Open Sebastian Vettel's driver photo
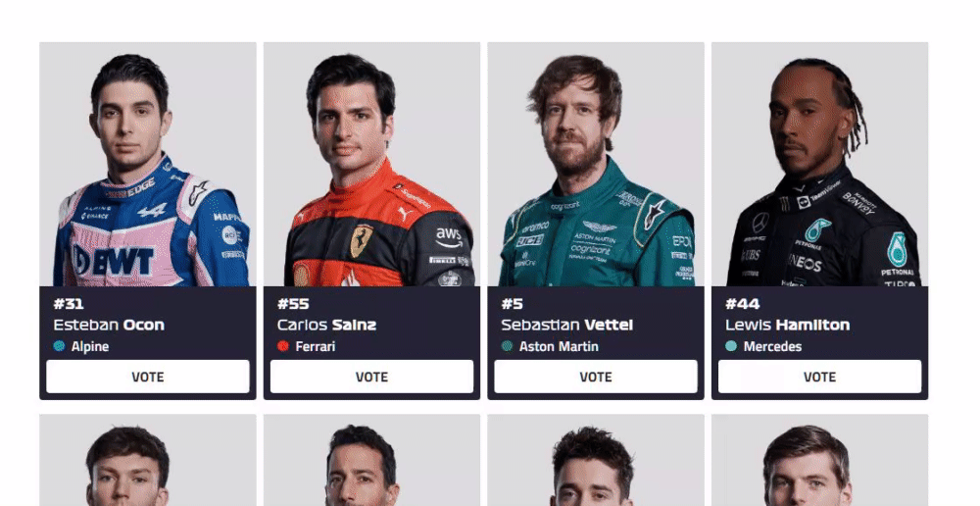 (x=596, y=165)
